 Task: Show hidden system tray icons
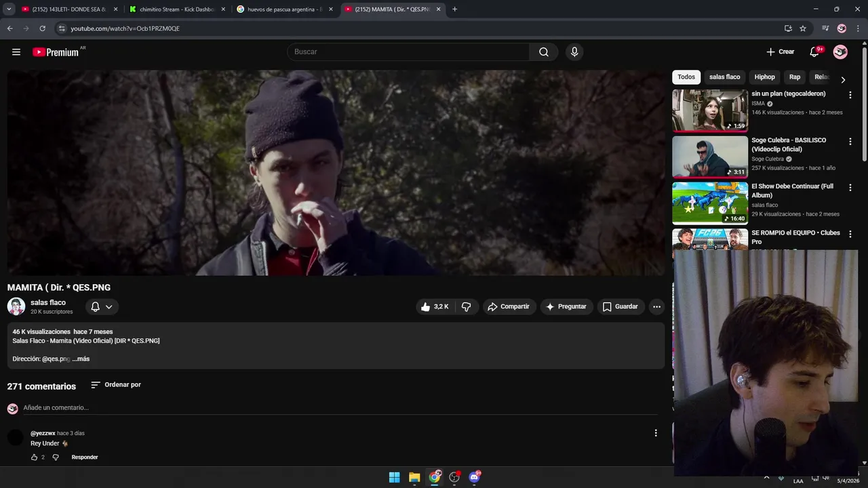(766, 477)
